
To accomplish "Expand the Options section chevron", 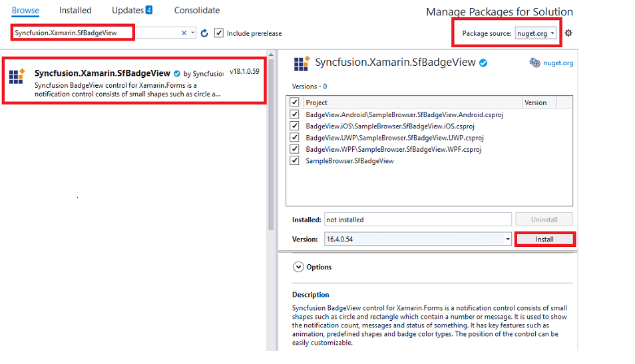I will coord(298,267).
